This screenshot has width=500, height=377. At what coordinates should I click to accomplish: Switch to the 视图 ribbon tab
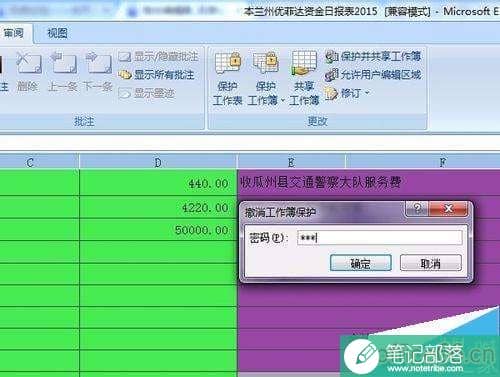tap(57, 33)
